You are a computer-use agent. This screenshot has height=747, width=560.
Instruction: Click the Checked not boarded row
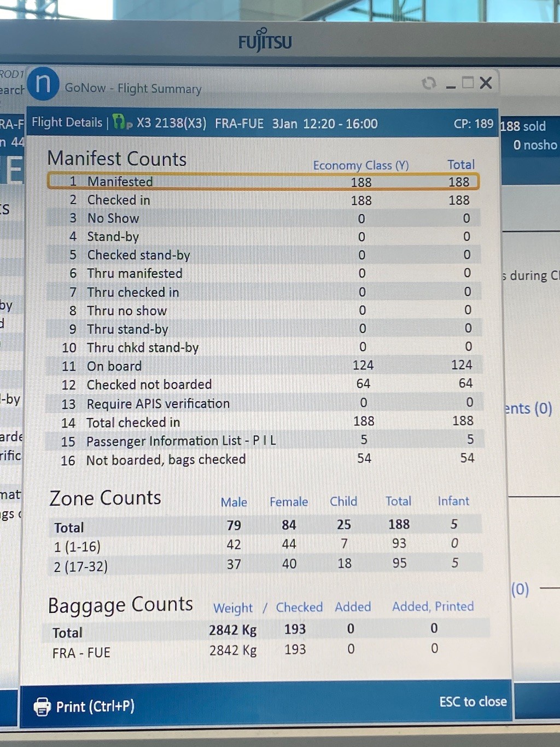click(262, 384)
